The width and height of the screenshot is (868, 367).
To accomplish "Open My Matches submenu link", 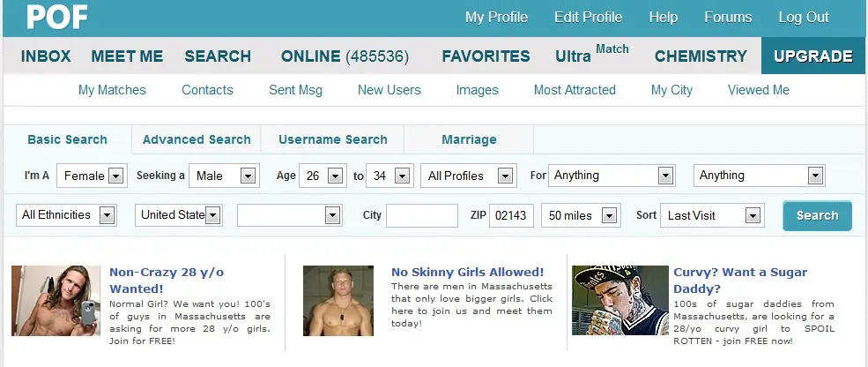I will (x=112, y=90).
